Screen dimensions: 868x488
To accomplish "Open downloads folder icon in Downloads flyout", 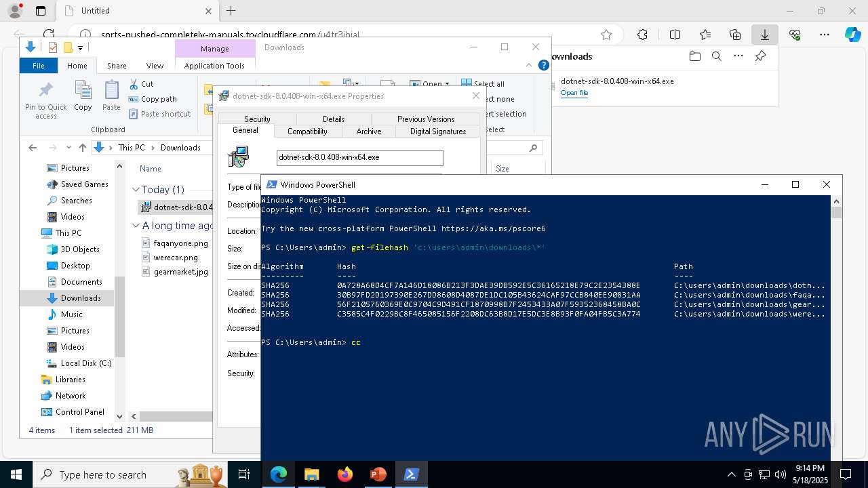I will (x=694, y=56).
